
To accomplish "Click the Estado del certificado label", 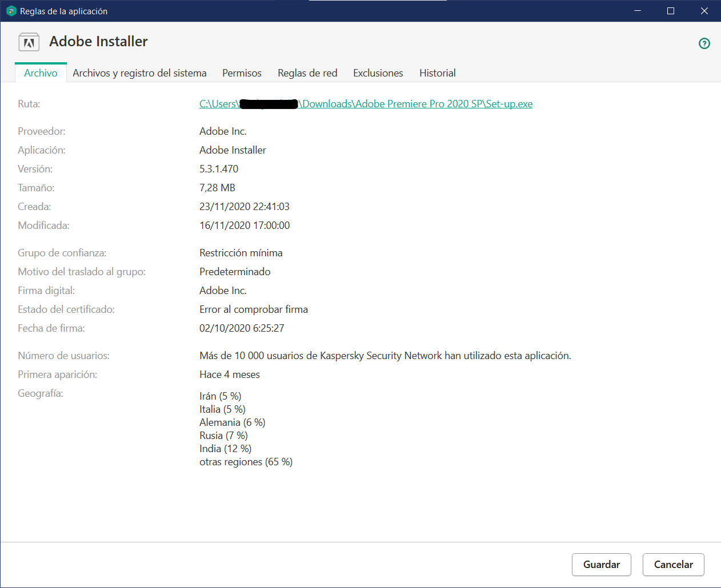I will click(x=66, y=309).
